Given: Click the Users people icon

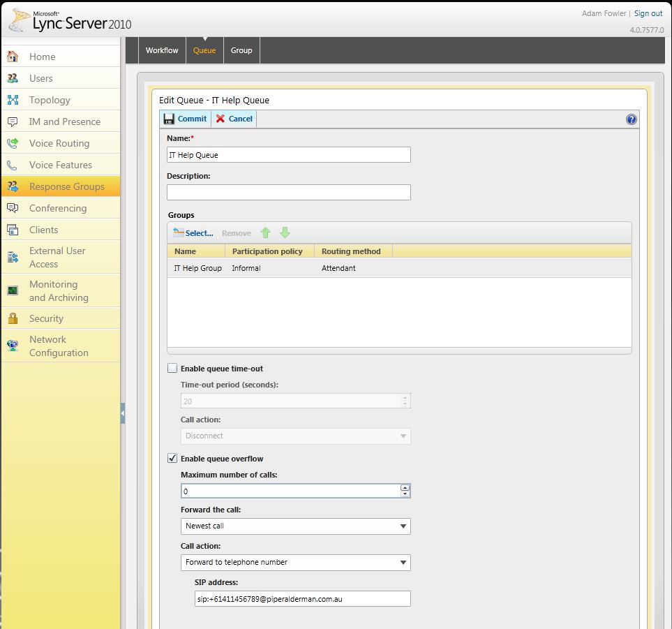Looking at the screenshot, I should (x=13, y=78).
